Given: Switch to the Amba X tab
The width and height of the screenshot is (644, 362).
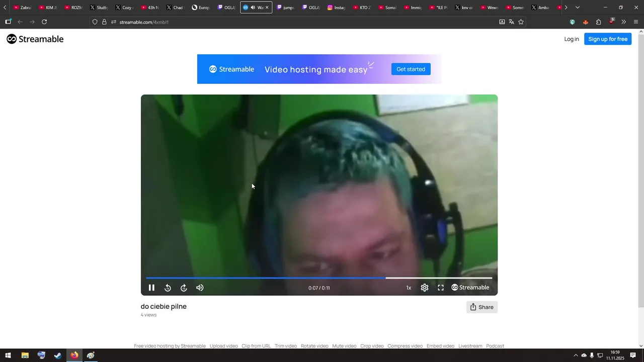Looking at the screenshot, I should [541, 8].
